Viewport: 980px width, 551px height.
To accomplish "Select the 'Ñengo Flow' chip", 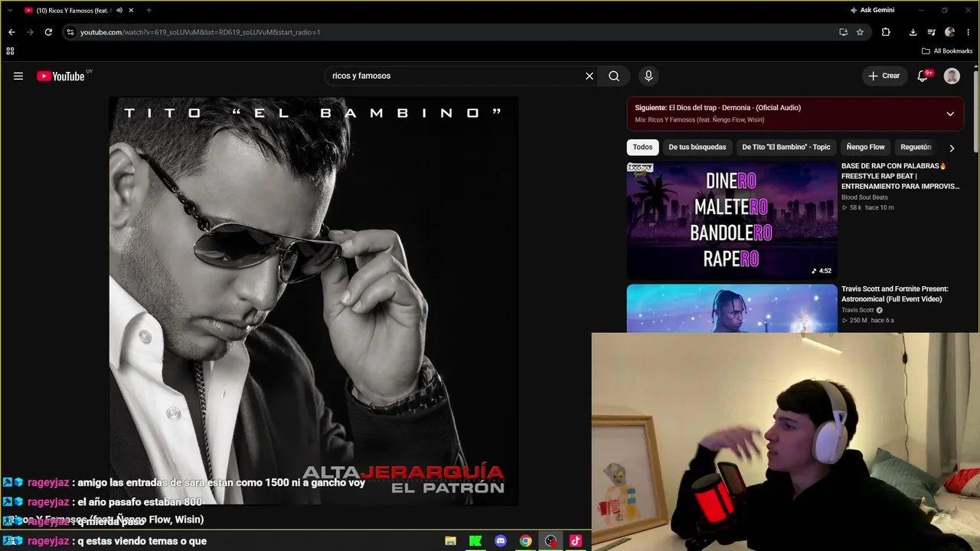I will point(866,147).
